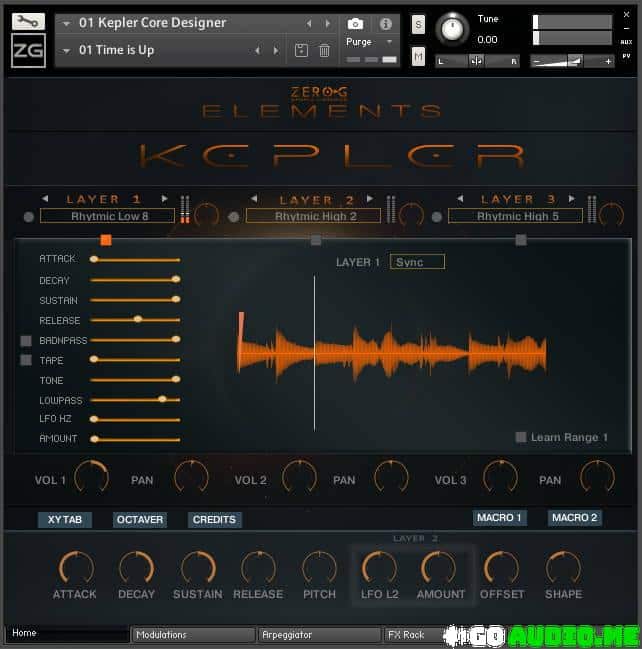Delete the snapshot with the trash icon
The image size is (642, 649).
(x=324, y=50)
